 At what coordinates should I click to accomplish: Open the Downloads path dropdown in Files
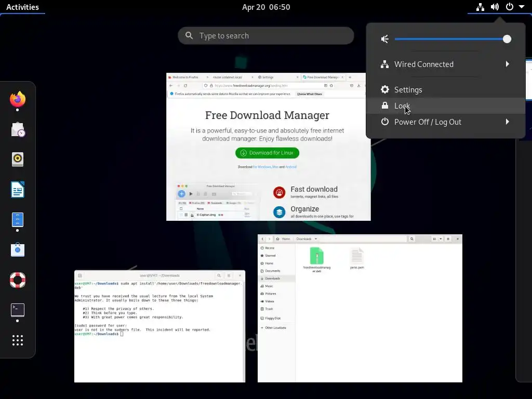coord(316,239)
